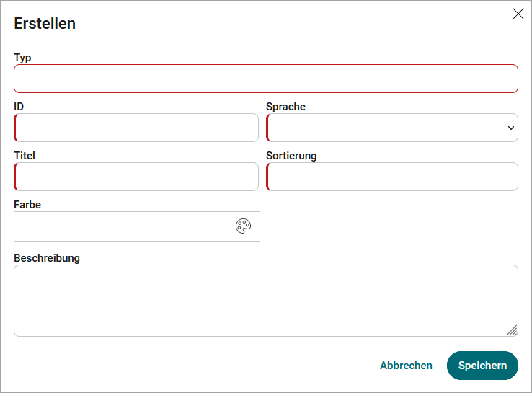Open the Sprache combo box

(x=392, y=128)
